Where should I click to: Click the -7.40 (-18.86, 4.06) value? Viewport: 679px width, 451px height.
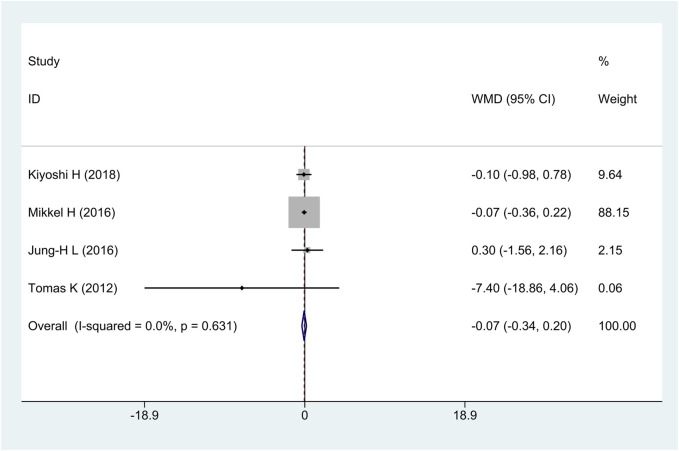point(525,288)
